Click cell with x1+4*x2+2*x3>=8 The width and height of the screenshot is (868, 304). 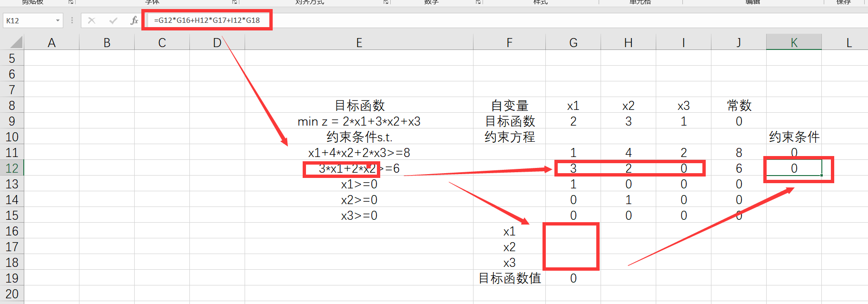point(359,153)
